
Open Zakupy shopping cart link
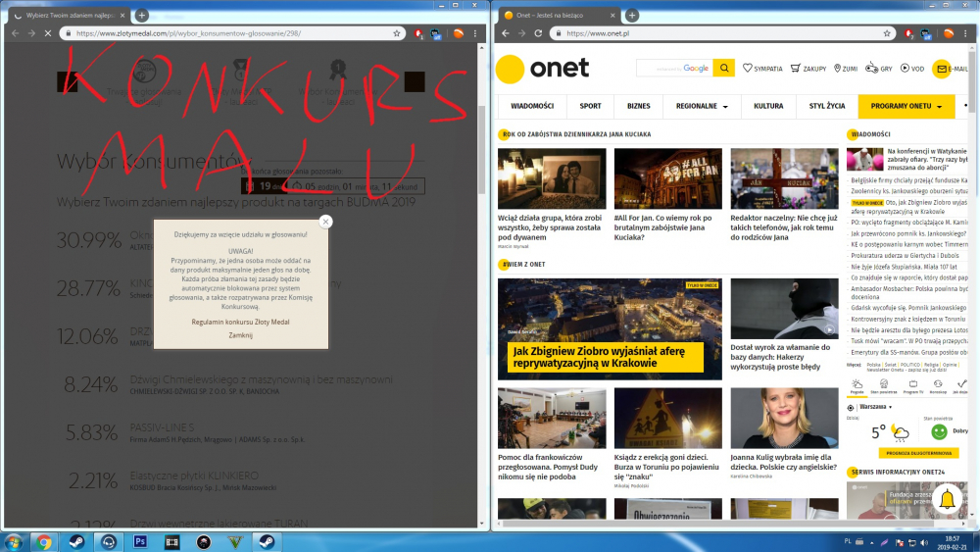[796, 69]
